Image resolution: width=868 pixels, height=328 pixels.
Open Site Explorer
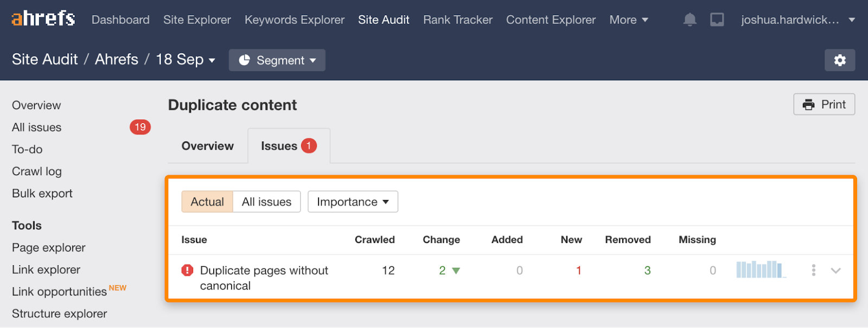pyautogui.click(x=197, y=20)
